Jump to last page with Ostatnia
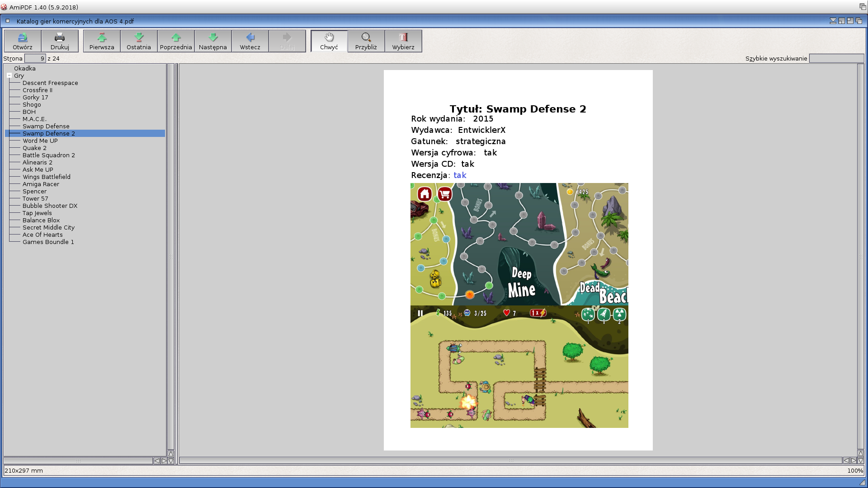 (x=139, y=41)
